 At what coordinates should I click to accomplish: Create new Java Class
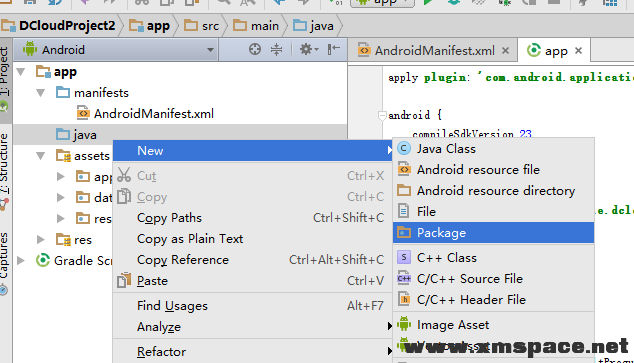(493, 149)
